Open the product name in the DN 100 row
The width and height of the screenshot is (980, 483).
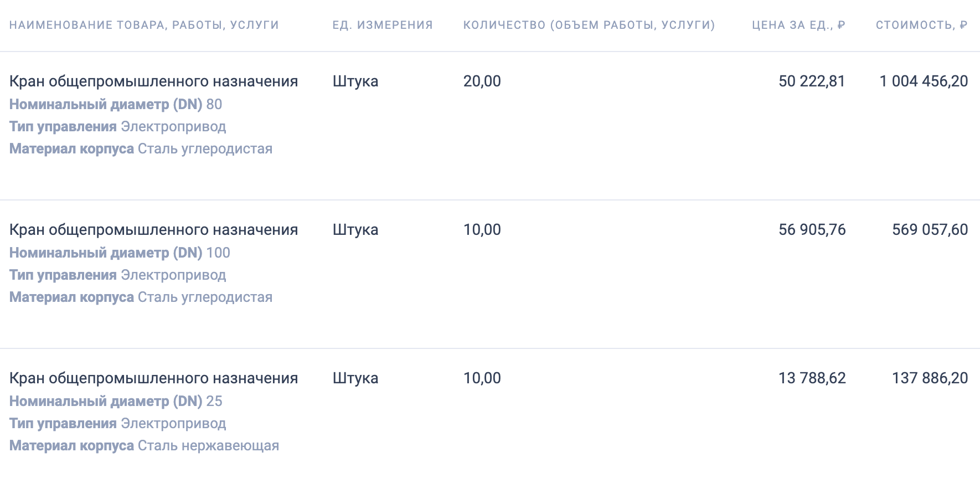point(153,230)
